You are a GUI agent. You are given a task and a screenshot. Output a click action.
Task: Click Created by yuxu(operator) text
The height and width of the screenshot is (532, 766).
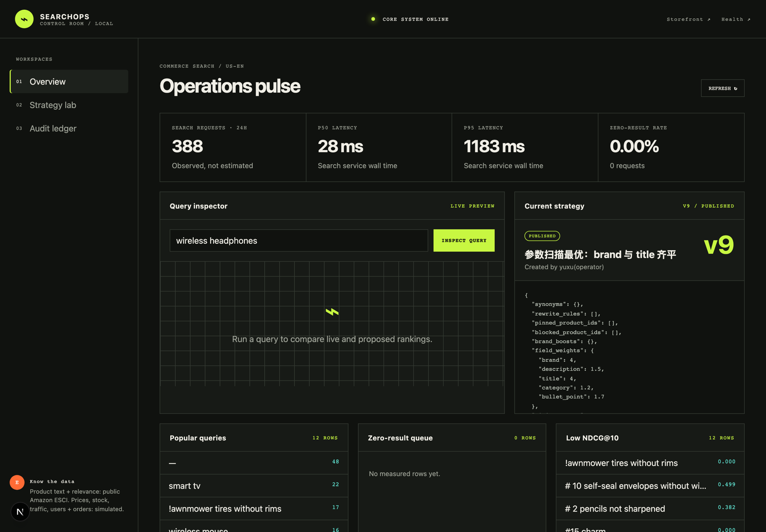point(564,267)
